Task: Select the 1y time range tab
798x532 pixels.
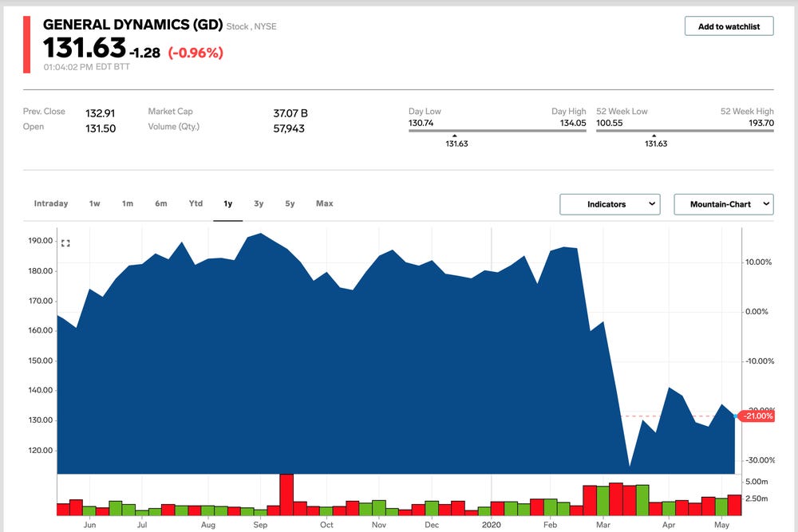Action: pyautogui.click(x=228, y=203)
